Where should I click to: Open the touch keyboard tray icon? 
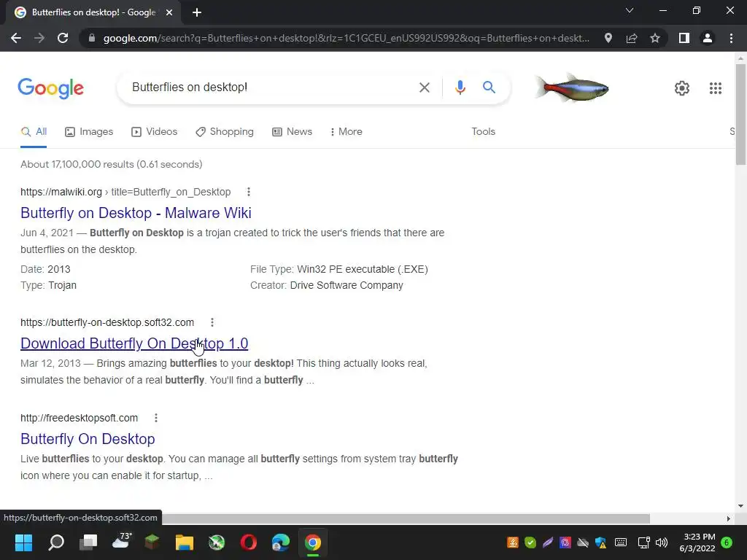(x=620, y=542)
